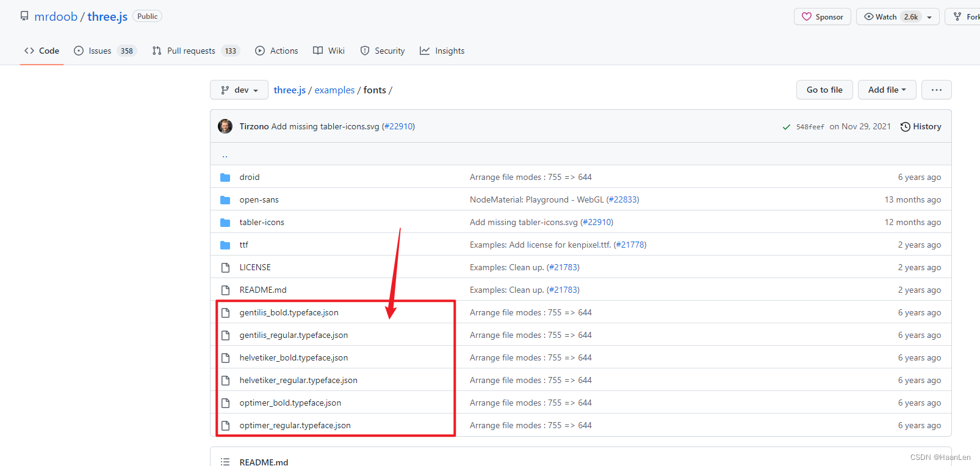Click the gentilis_regular.typeface.json file icon
The image size is (980, 466).
click(x=225, y=335)
